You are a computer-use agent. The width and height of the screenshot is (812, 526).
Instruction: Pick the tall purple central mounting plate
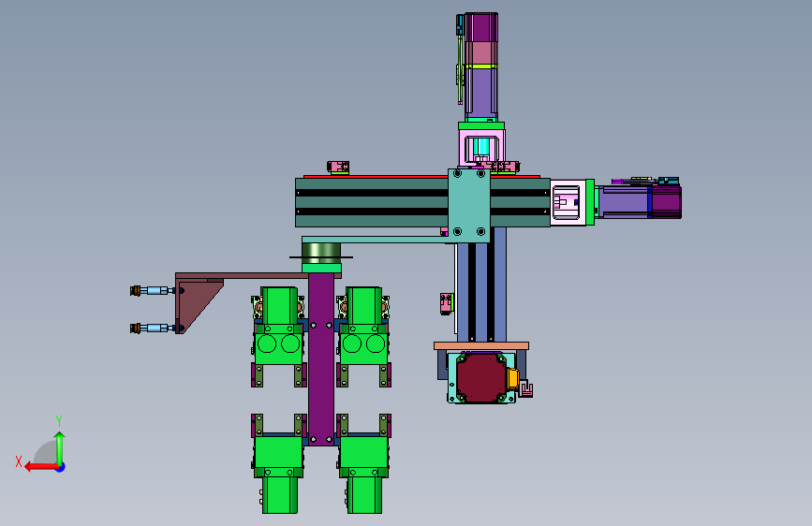click(321, 359)
